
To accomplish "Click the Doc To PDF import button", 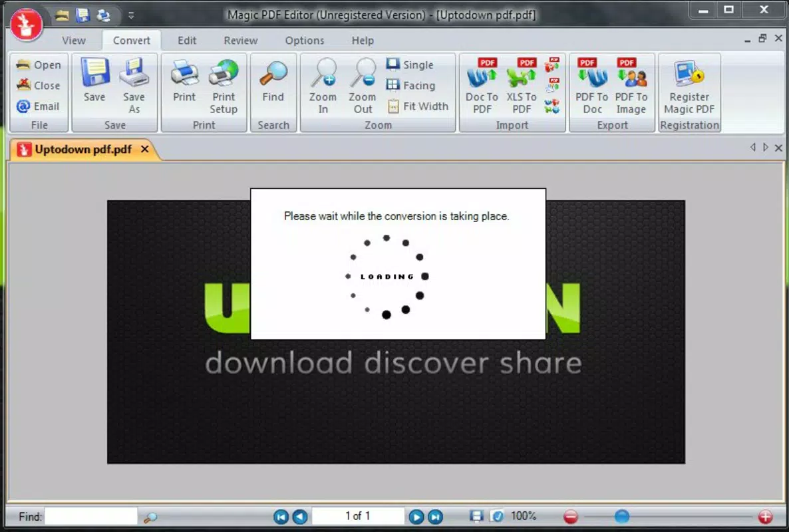I will [x=482, y=86].
